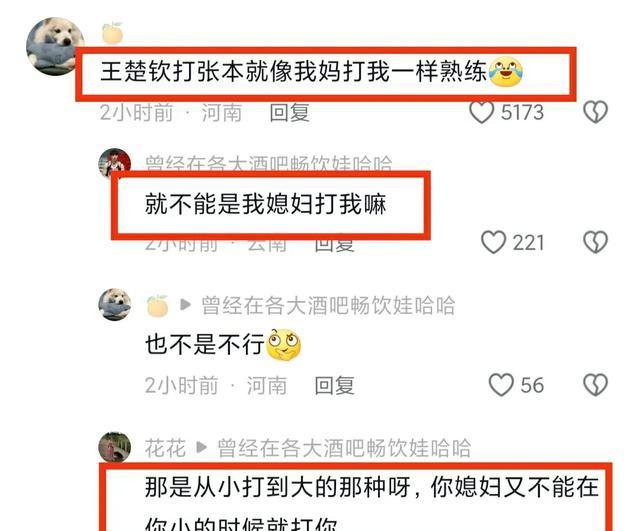Select the comment text 王楚钦打张本就像我妈打我一样熟练
This screenshot has width=640, height=531.
293,71
